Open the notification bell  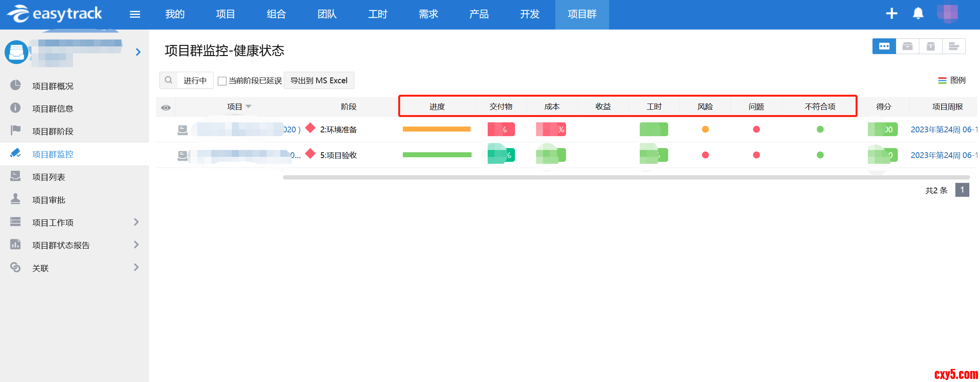coord(918,14)
